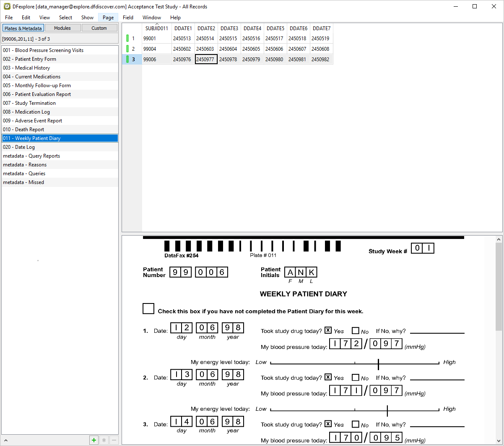Screen dimensions: 504x446
Task: Click green status indicator on row 3
Action: click(127, 60)
